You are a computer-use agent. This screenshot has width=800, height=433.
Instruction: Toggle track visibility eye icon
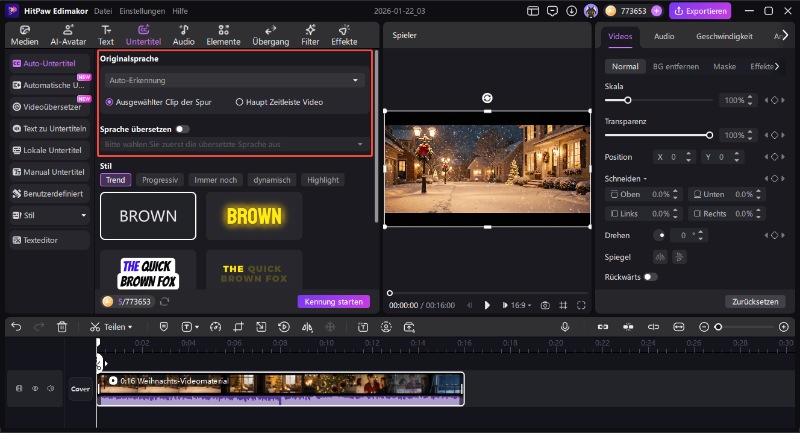click(35, 389)
